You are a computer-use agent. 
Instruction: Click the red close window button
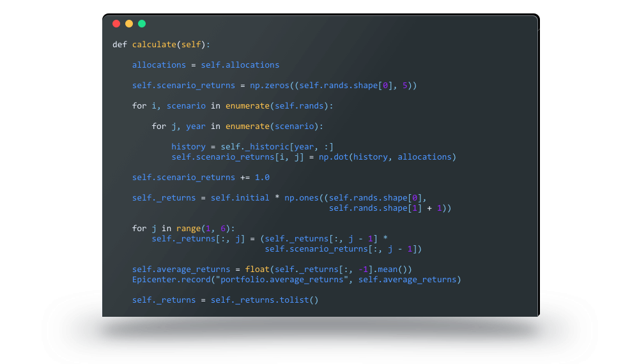coord(116,24)
